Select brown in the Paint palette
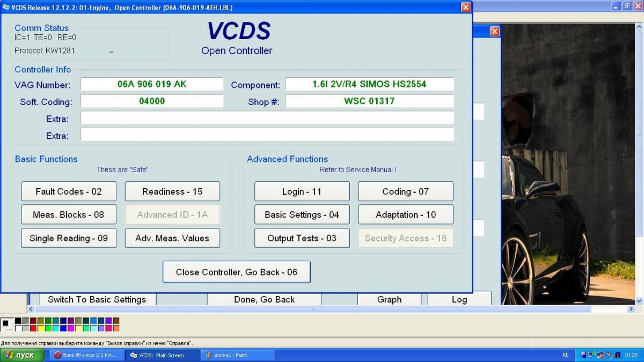 tap(116, 321)
